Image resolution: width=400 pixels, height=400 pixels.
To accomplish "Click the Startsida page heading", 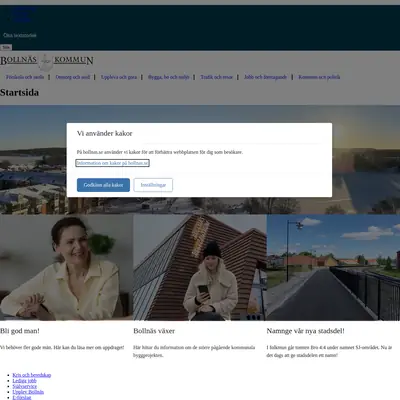I will pos(19,92).
